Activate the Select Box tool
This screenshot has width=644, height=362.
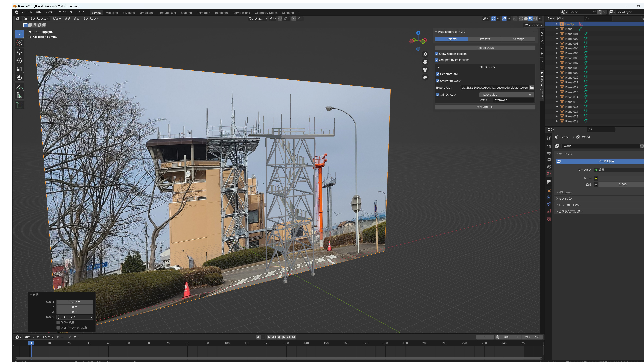[19, 34]
